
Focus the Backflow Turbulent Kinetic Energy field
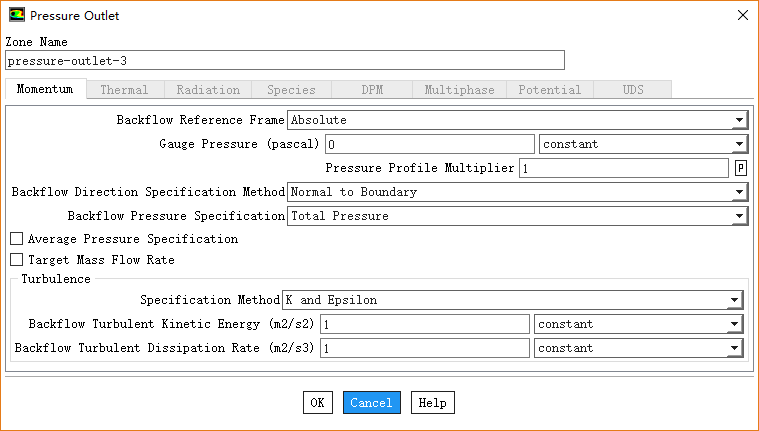(x=425, y=324)
